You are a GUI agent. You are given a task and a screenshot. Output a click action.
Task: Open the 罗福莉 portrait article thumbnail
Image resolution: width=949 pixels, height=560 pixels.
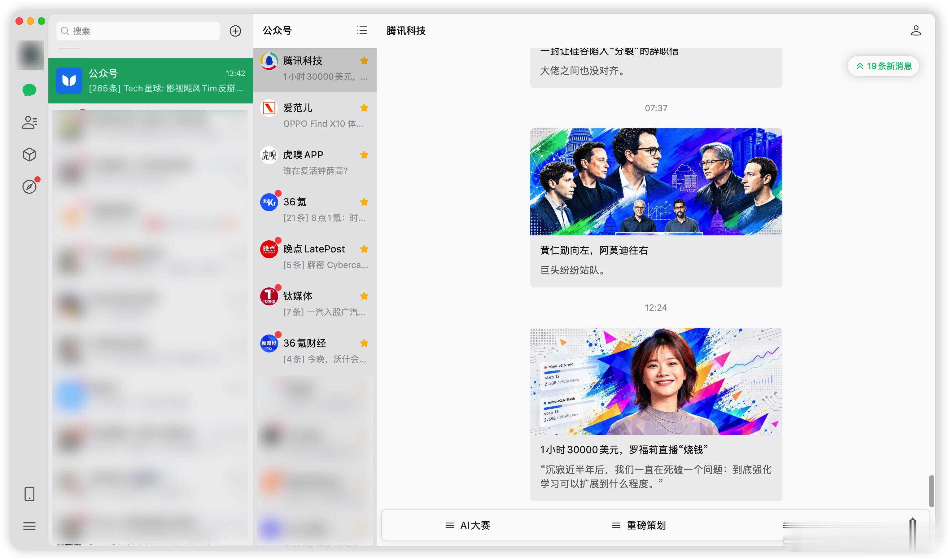pos(656,381)
